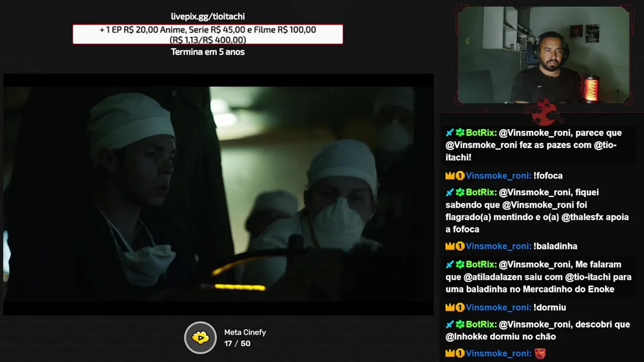
Task: Click the '@thalesfx' mention in chat
Action: pyautogui.click(x=584, y=217)
